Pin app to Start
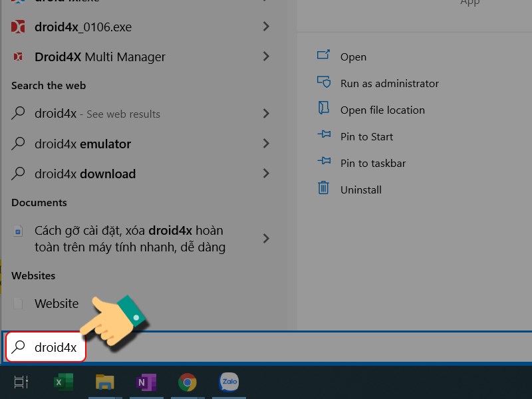The width and height of the screenshot is (532, 399). 366,137
